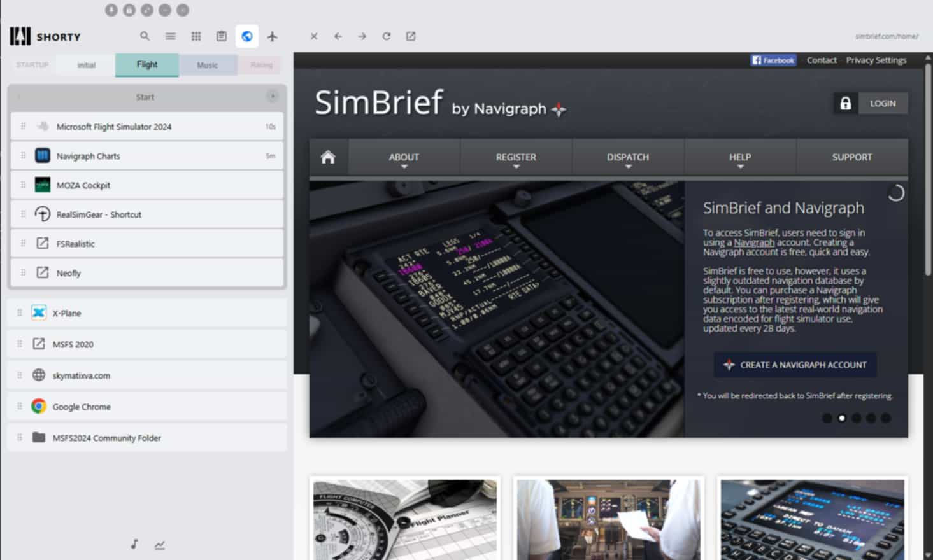Select the first carousel dot

click(x=827, y=418)
